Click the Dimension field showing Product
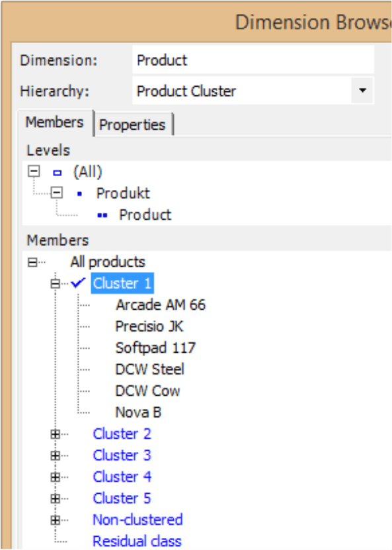This screenshot has width=392, height=550. (x=253, y=60)
